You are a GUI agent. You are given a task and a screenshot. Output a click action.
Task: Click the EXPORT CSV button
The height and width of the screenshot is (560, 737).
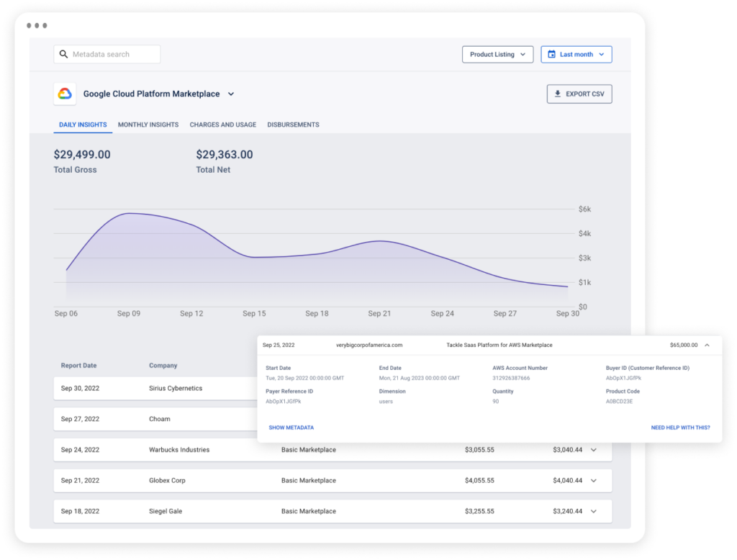(x=579, y=94)
